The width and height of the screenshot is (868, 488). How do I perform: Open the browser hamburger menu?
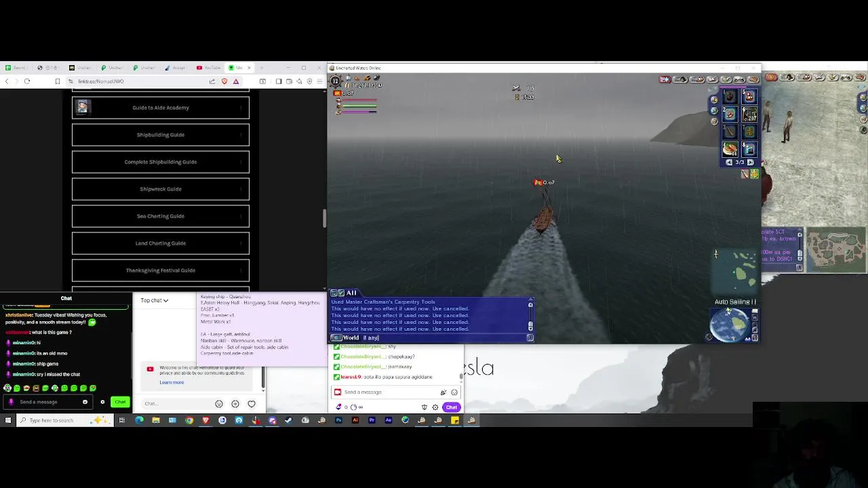point(319,81)
